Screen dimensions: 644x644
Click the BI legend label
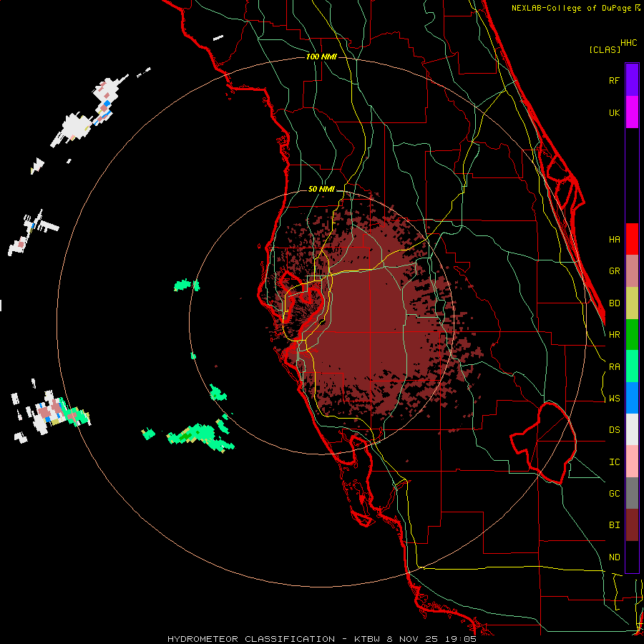[615, 525]
